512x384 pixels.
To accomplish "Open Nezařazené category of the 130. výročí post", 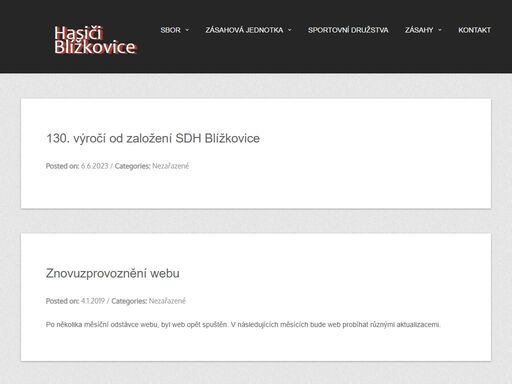I will pyautogui.click(x=170, y=166).
